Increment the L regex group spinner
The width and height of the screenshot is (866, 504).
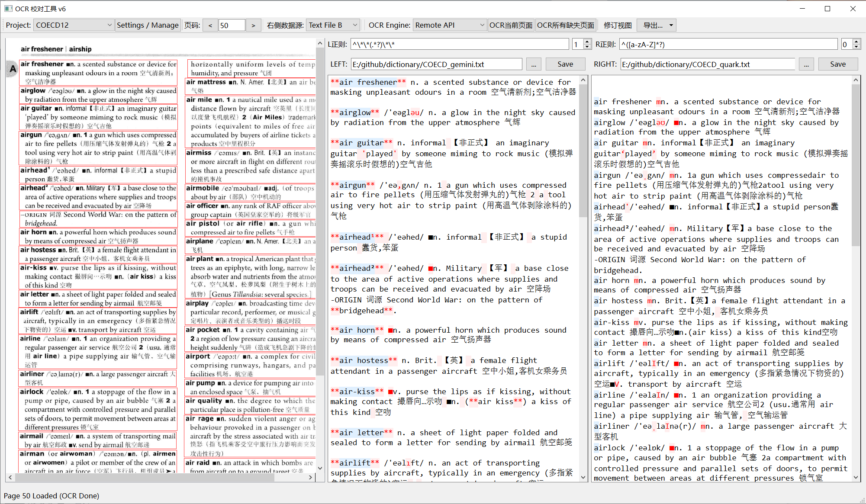tap(587, 42)
